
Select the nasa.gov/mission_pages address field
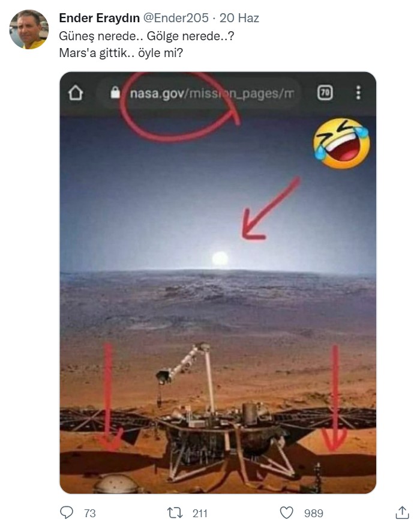(199, 93)
